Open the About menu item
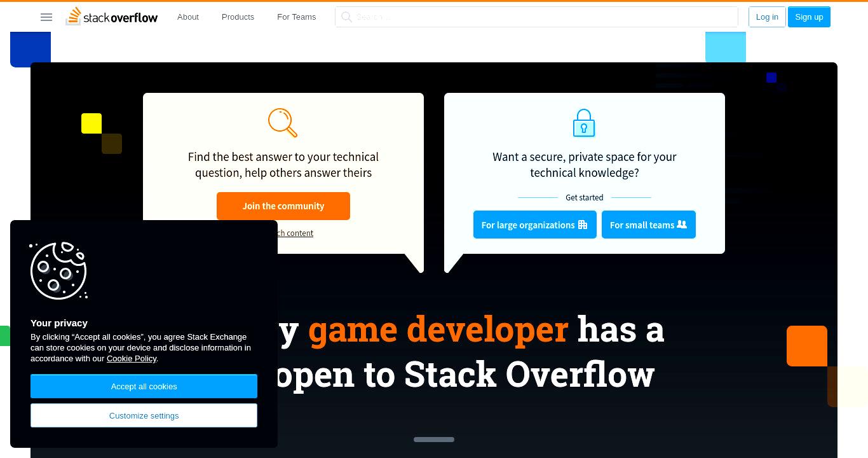868x458 pixels. (188, 17)
